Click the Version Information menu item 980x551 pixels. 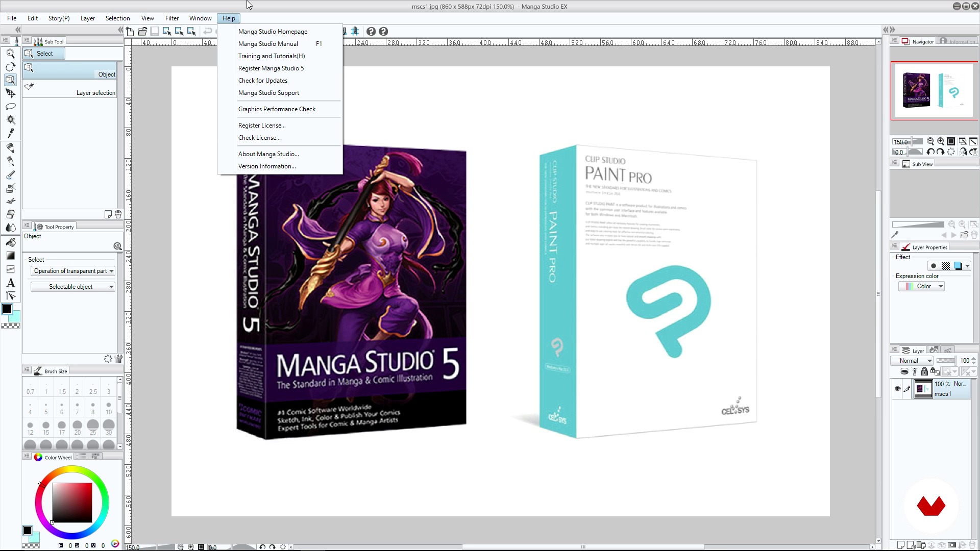(267, 166)
